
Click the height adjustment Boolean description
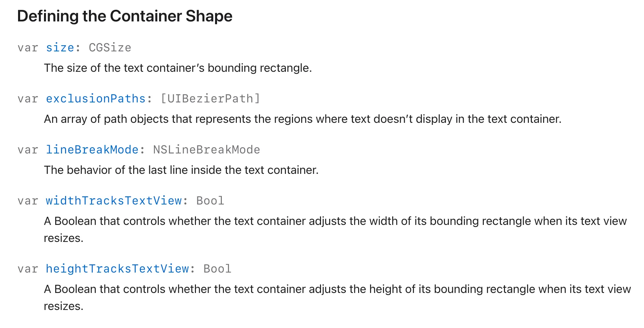tap(337, 289)
